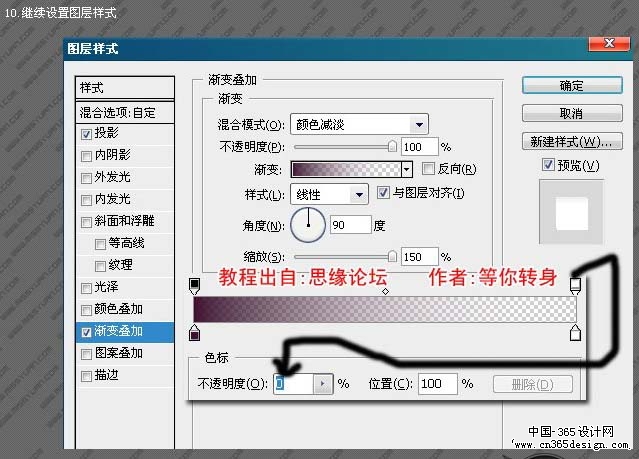Close the 图层样式 dialog

point(609,44)
